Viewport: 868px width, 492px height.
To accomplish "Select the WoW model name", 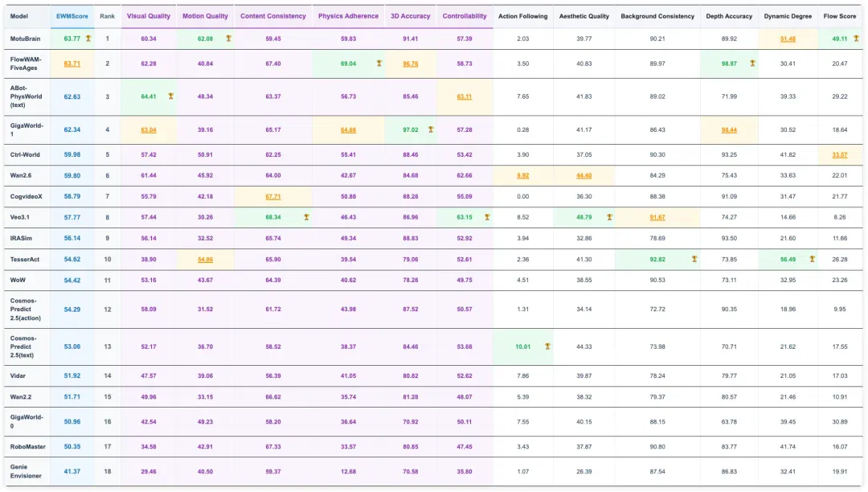I will coord(18,280).
